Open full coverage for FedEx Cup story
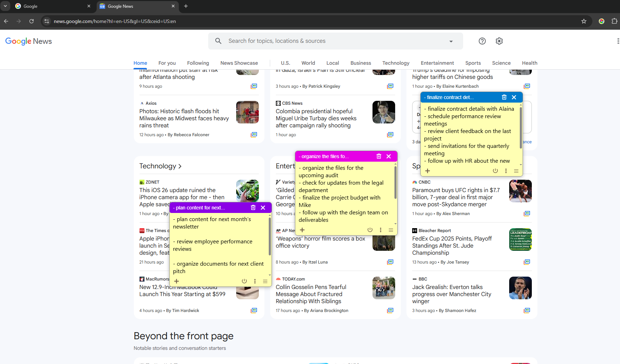The image size is (620, 364). [x=527, y=262]
